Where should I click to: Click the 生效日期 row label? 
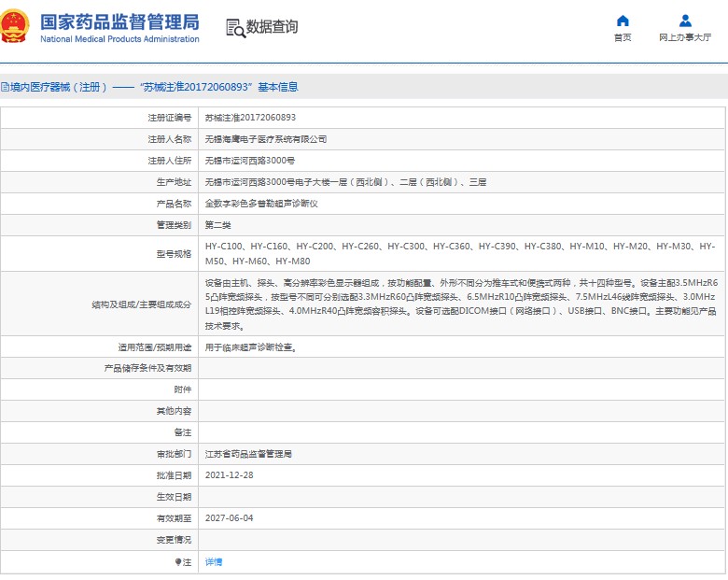coord(174,497)
